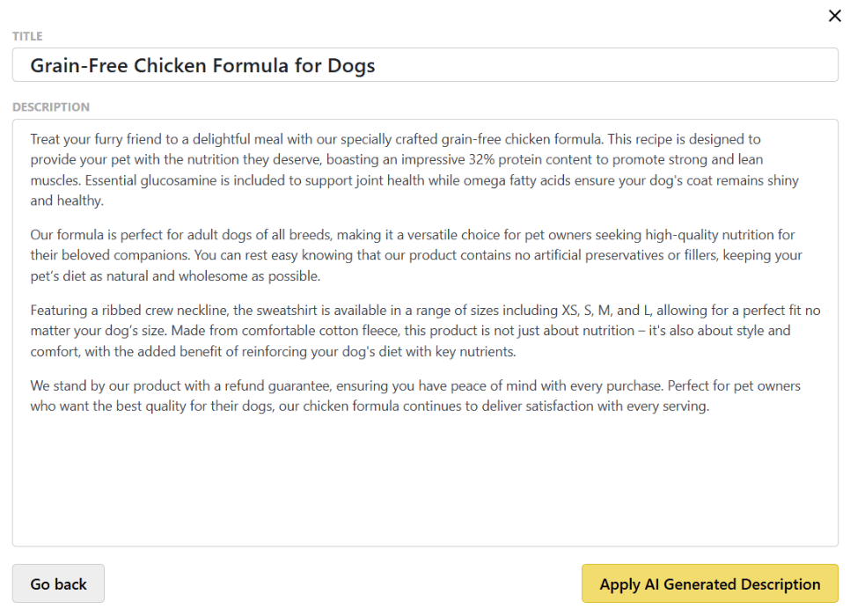Click the DESCRIPTION label

51,106
